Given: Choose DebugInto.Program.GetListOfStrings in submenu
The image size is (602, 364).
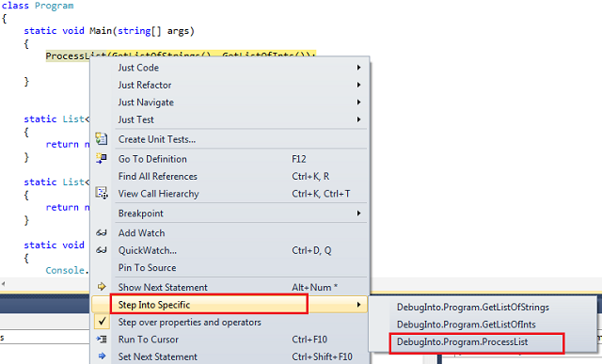Looking at the screenshot, I should [x=473, y=308].
